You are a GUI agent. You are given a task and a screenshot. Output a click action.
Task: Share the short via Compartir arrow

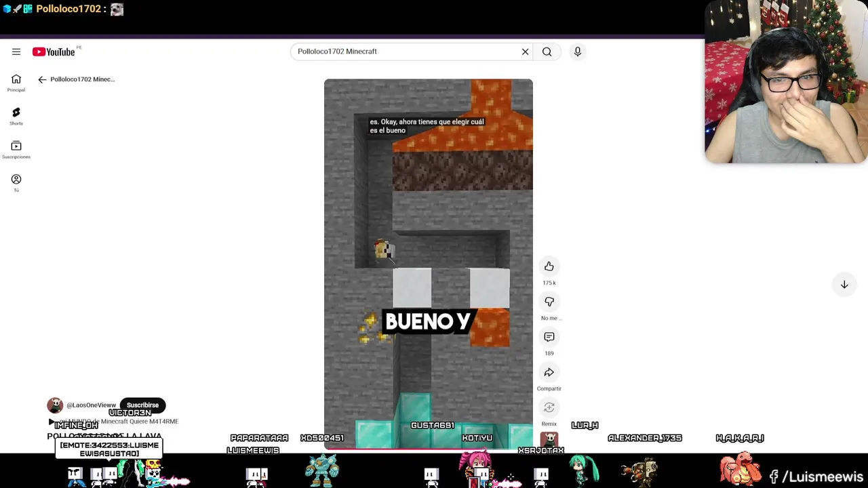pos(549,372)
